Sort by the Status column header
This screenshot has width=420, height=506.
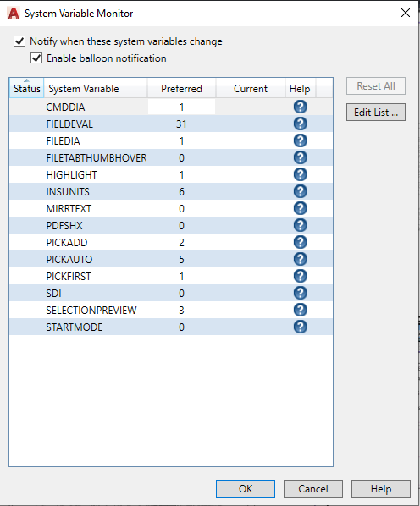26,88
